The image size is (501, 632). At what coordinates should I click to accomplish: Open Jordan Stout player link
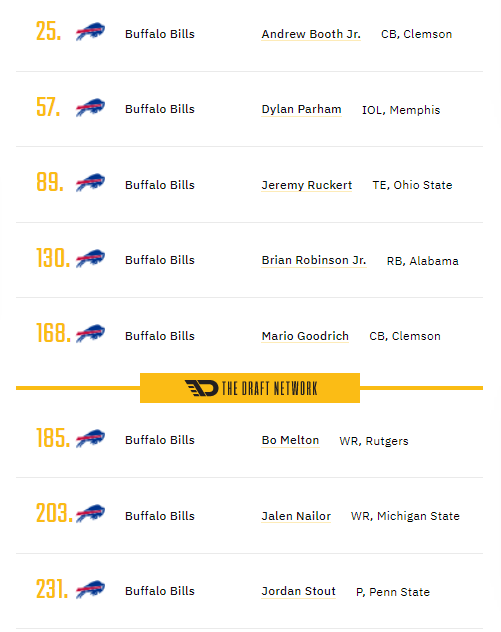point(298,591)
